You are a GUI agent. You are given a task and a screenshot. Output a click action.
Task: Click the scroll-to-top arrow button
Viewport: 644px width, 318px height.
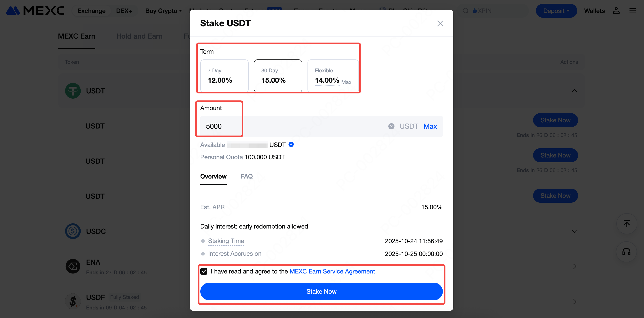(626, 224)
